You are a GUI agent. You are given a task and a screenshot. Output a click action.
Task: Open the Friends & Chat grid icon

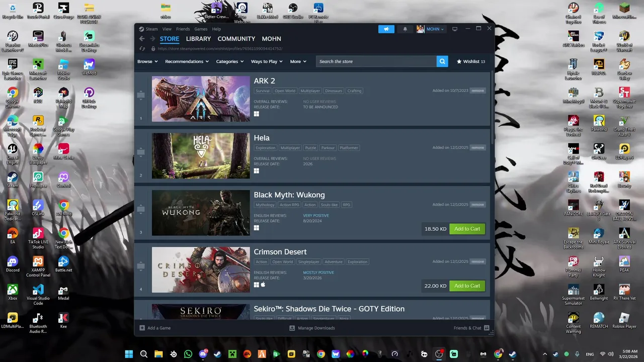coord(487,328)
